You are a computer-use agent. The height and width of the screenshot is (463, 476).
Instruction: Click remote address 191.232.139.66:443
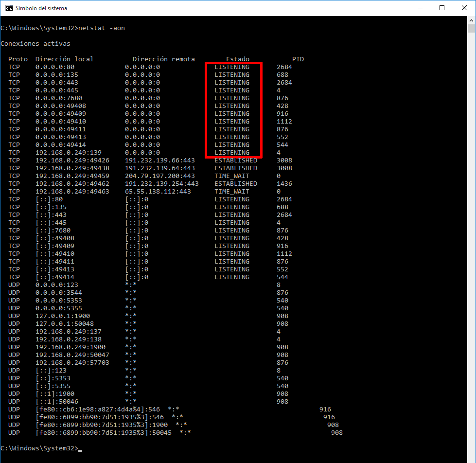pyautogui.click(x=159, y=160)
